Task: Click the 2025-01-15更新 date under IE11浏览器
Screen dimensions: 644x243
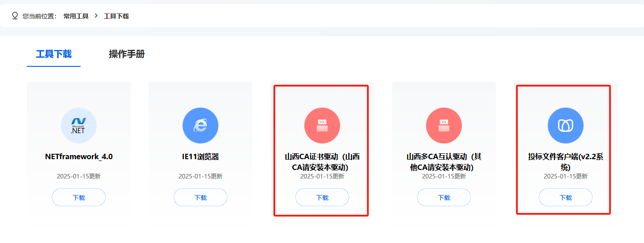Action: [200, 176]
